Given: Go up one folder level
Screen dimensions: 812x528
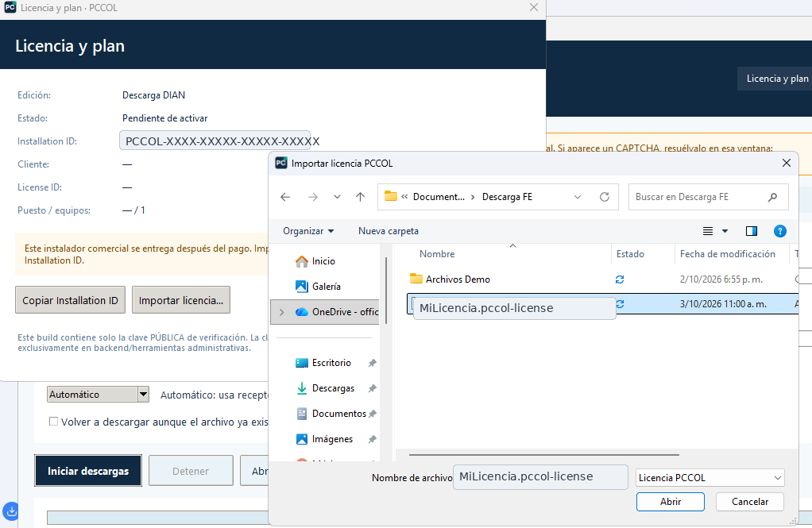Looking at the screenshot, I should tap(361, 197).
